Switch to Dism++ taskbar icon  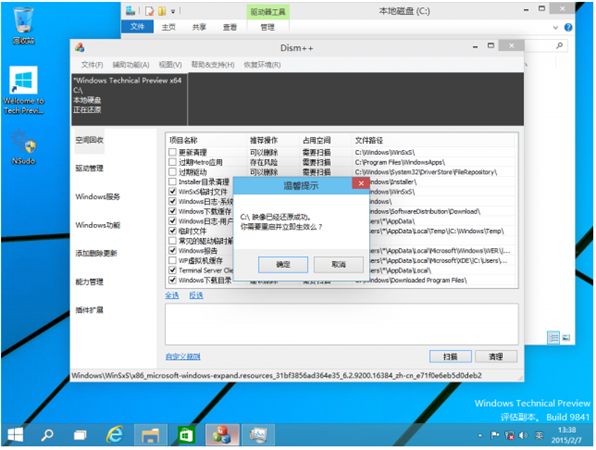point(222,434)
